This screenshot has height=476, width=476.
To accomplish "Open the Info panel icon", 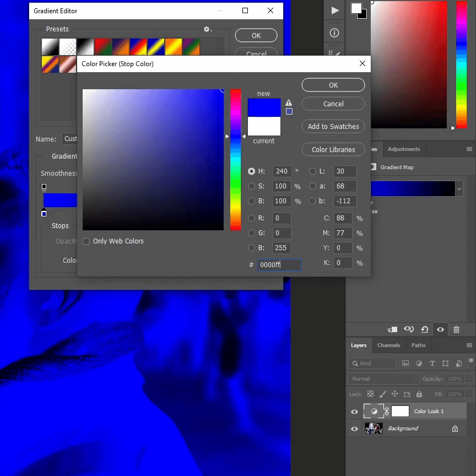I will (334, 33).
